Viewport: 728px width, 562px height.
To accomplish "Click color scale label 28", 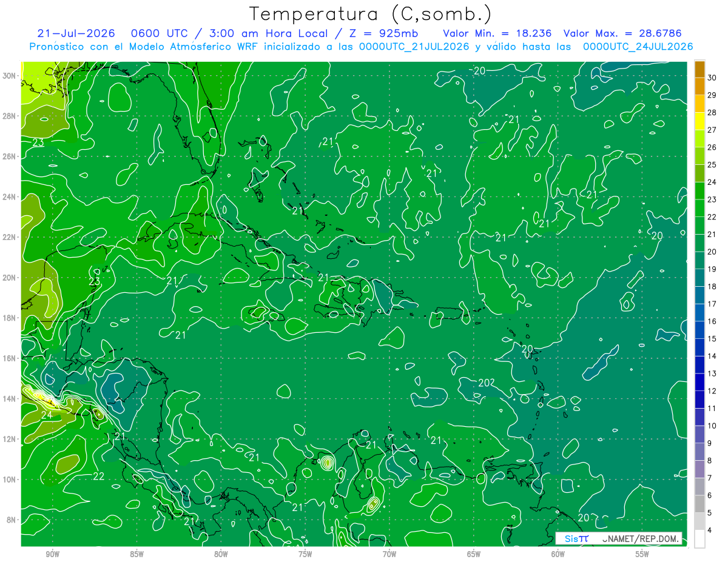I will coord(712,113).
